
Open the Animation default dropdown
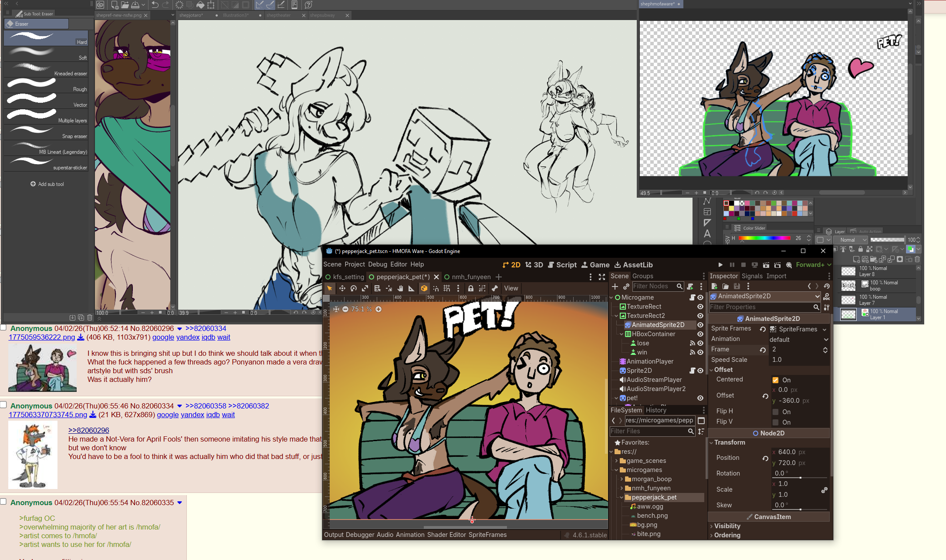[798, 339]
